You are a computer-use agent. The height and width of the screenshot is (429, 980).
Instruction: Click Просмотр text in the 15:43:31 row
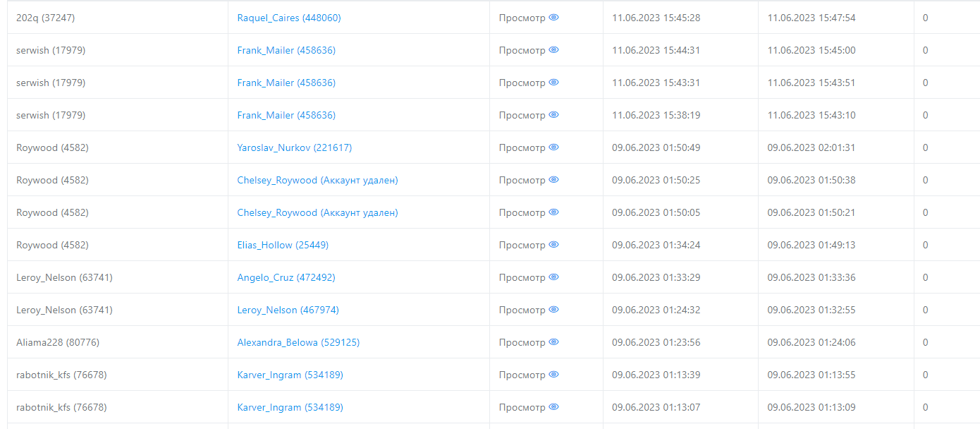[x=522, y=83]
